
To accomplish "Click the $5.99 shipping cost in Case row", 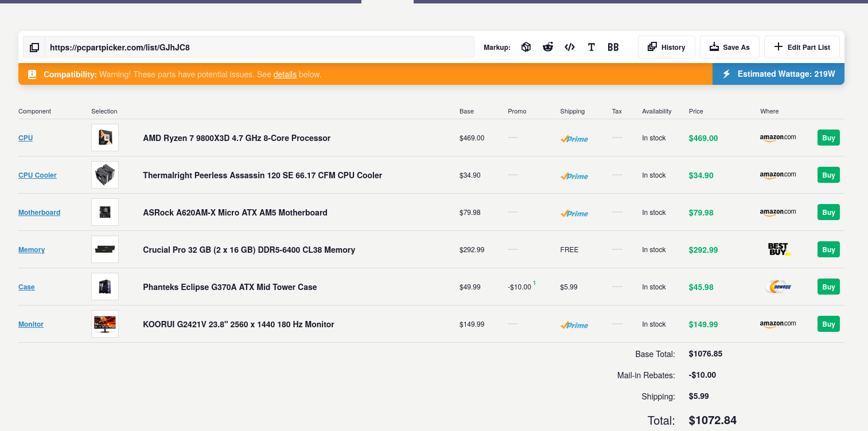I will click(569, 287).
